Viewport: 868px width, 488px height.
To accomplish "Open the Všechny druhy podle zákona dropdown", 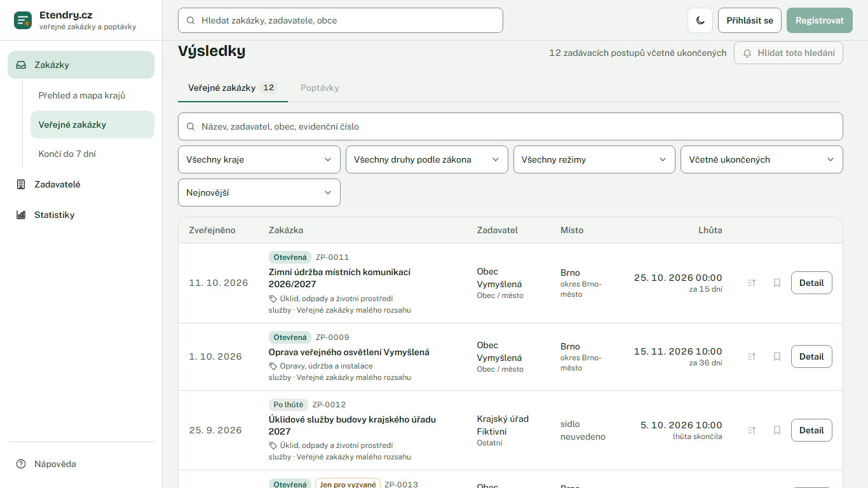I will pos(427,159).
